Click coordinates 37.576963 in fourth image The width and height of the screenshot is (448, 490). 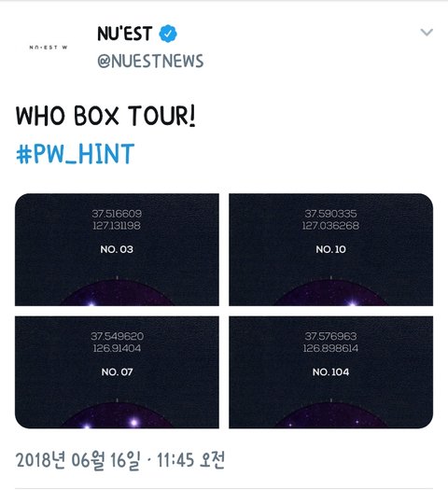(x=330, y=336)
